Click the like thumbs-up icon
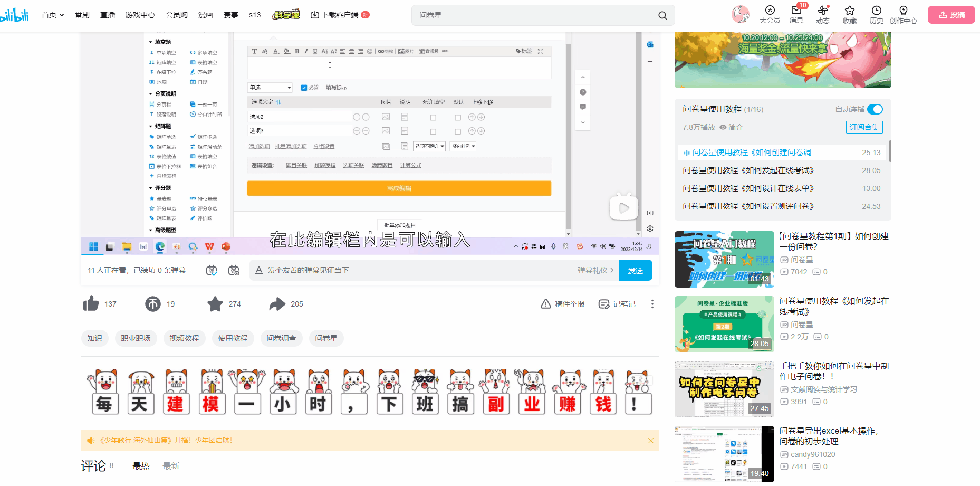The height and width of the screenshot is (486, 980). pos(91,303)
